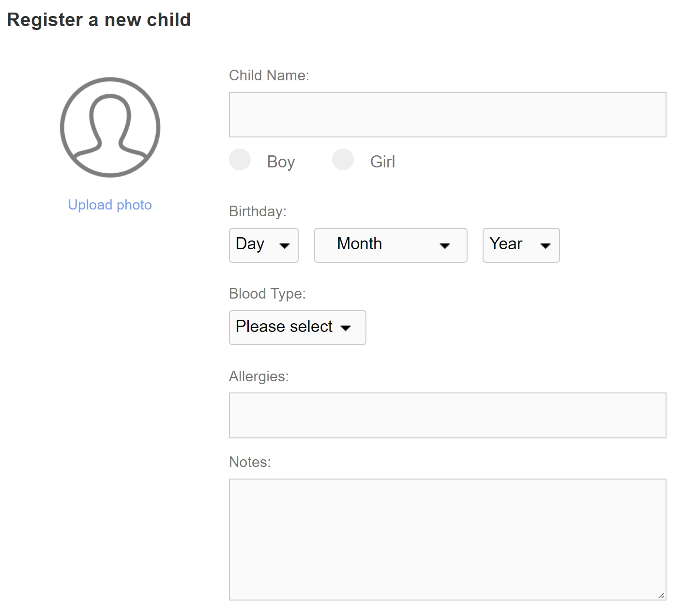Viewport: 683px width, 616px height.
Task: Open the Month dropdown
Action: 390,245
